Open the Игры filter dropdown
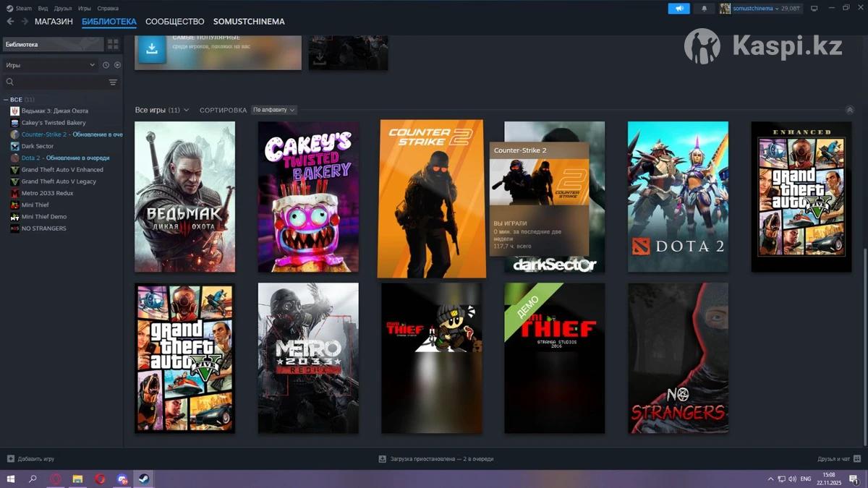Viewport: 868px width, 488px height. click(x=49, y=65)
